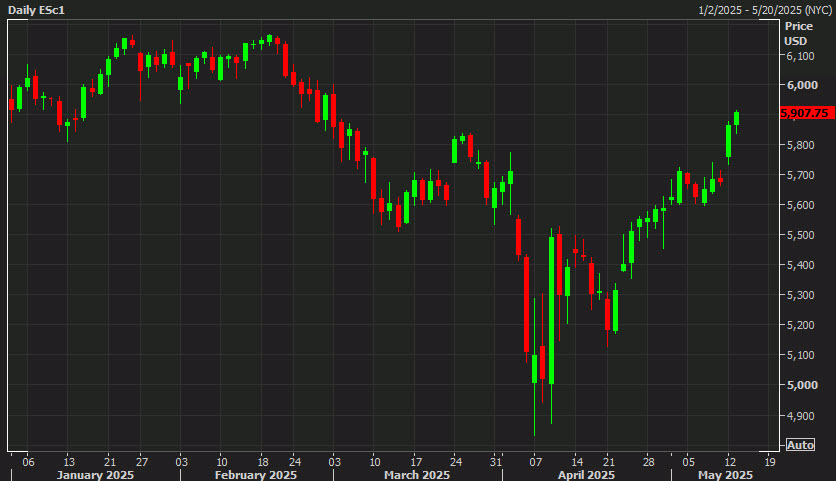The image size is (836, 481).
Task: Click the 1/2/2025 - 5/20/2025 (NYC) date range
Action: [x=765, y=10]
